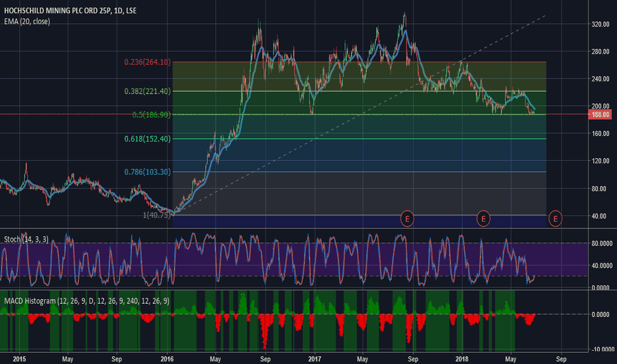This screenshot has height=364, width=617.
Task: Select the Stoch (14, 3, 3) indicator label
Action: pos(26,240)
